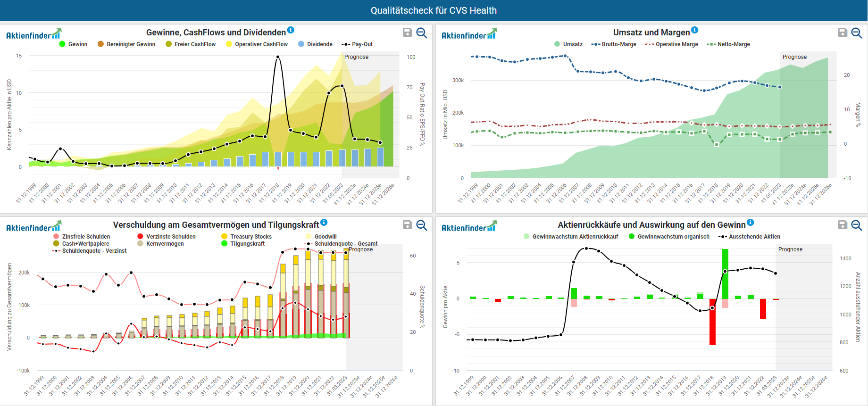Click the Dividende blue legend swatch
The image size is (868, 406).
tap(301, 44)
